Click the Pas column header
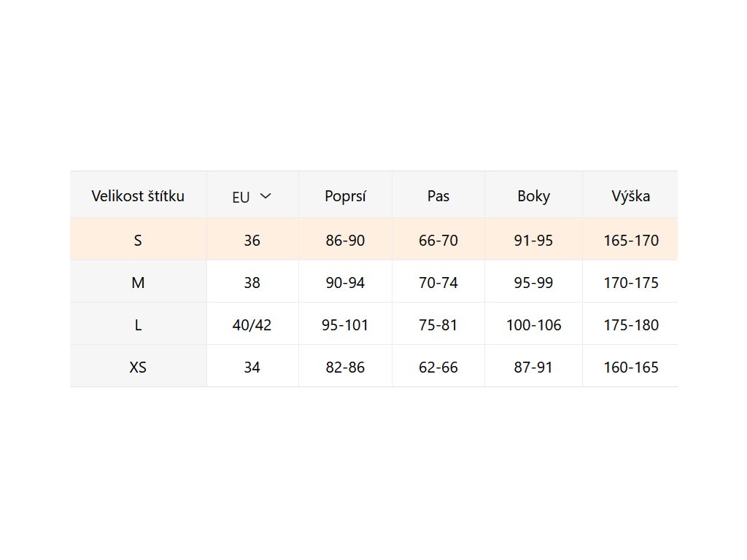 coord(438,196)
